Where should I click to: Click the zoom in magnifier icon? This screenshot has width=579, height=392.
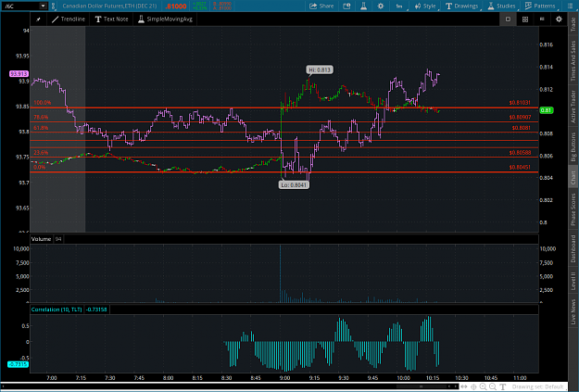click(x=483, y=386)
